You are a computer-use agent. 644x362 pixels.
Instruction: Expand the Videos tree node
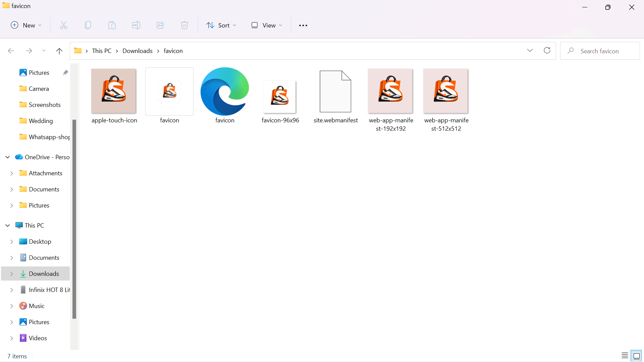[x=12, y=338]
